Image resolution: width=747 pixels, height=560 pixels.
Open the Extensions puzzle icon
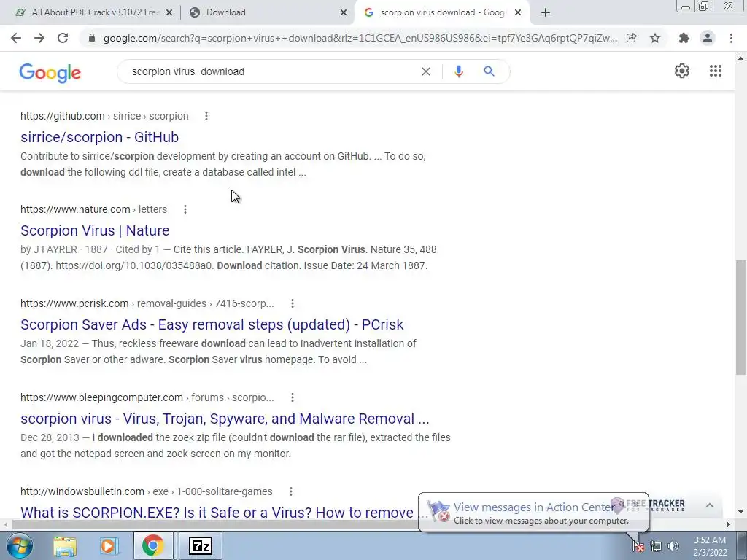coord(684,38)
